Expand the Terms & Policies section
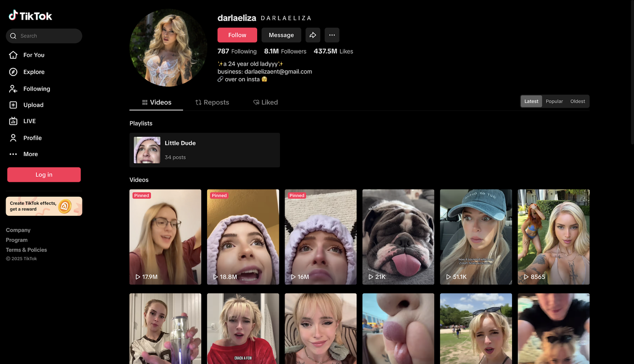 point(26,250)
